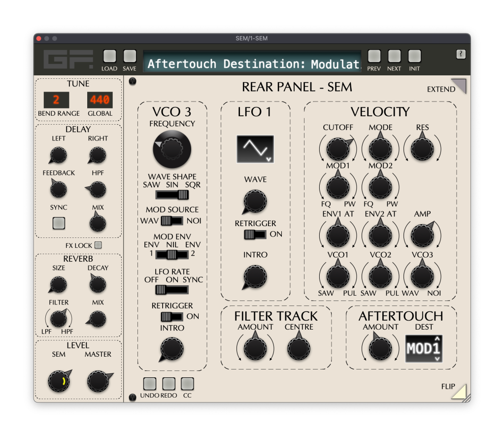Click the LOAD preset button

coord(109,56)
